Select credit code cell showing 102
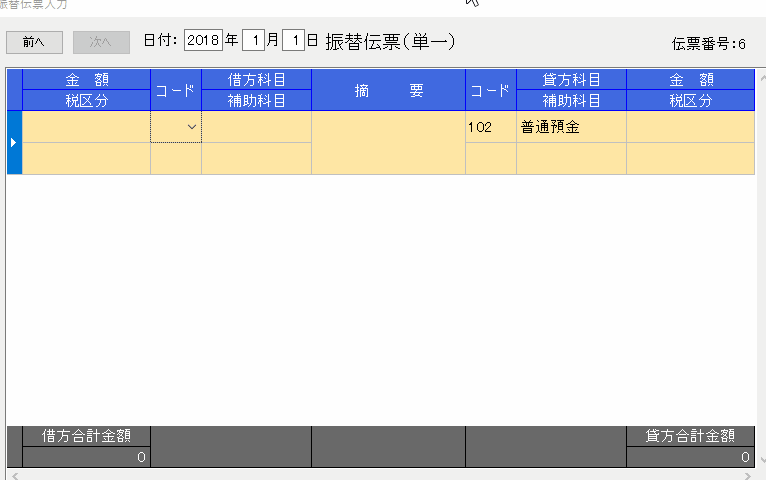 click(490, 127)
